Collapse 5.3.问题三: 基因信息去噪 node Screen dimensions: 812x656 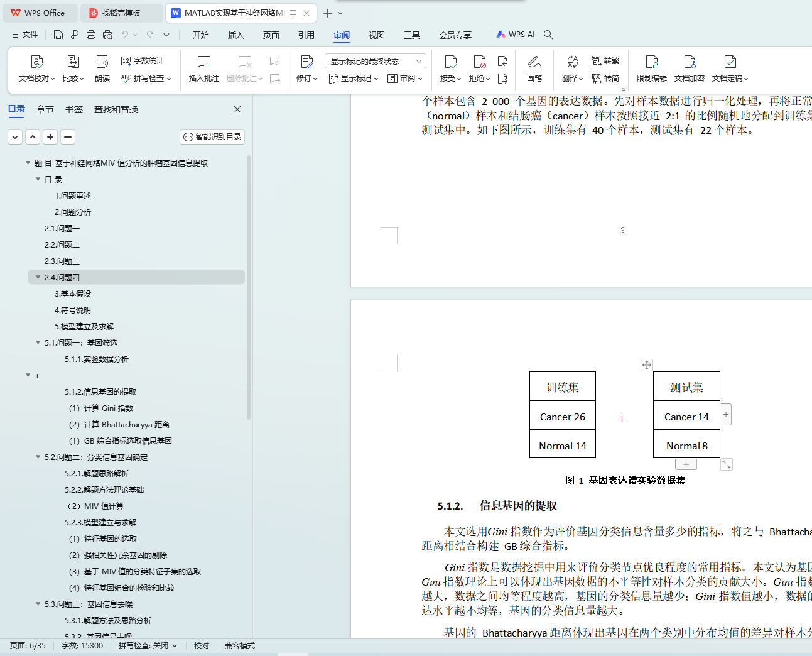point(38,604)
